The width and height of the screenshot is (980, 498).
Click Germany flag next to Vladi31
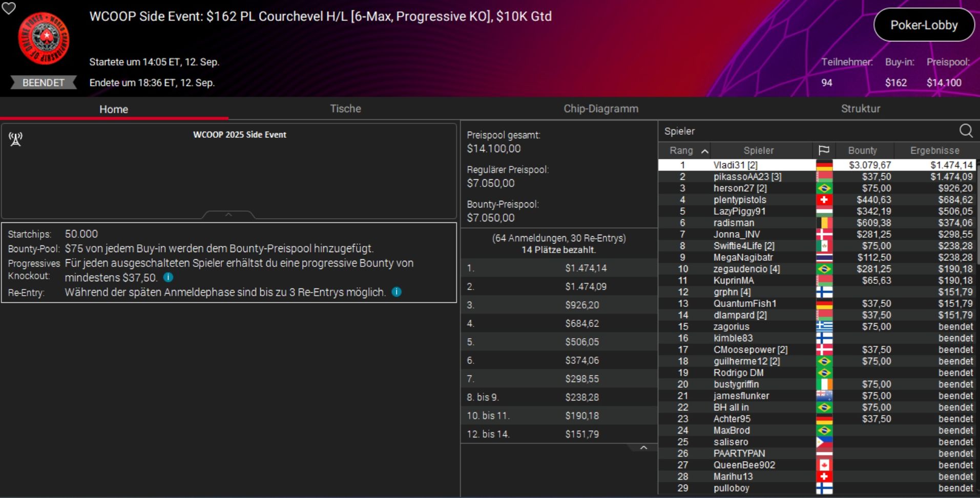point(824,165)
